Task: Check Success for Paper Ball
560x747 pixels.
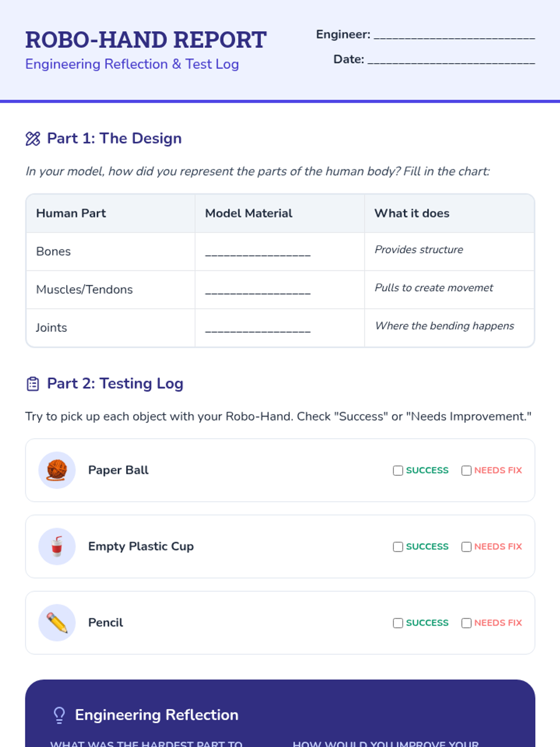Action: 398,471
